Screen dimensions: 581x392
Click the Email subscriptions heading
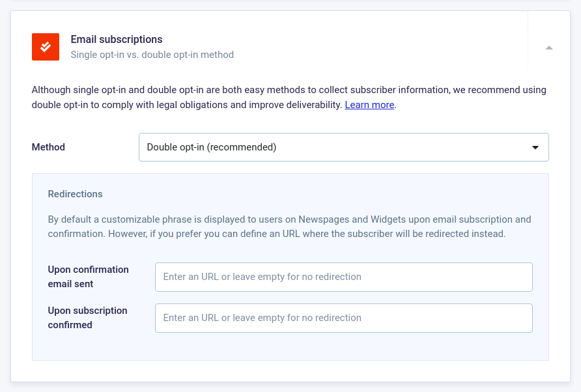(117, 39)
